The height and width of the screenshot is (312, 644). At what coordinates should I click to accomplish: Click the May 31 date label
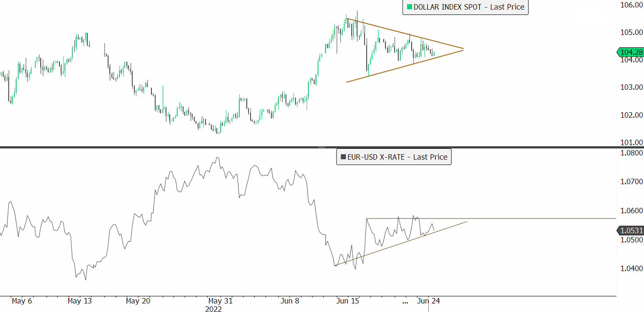pyautogui.click(x=220, y=301)
